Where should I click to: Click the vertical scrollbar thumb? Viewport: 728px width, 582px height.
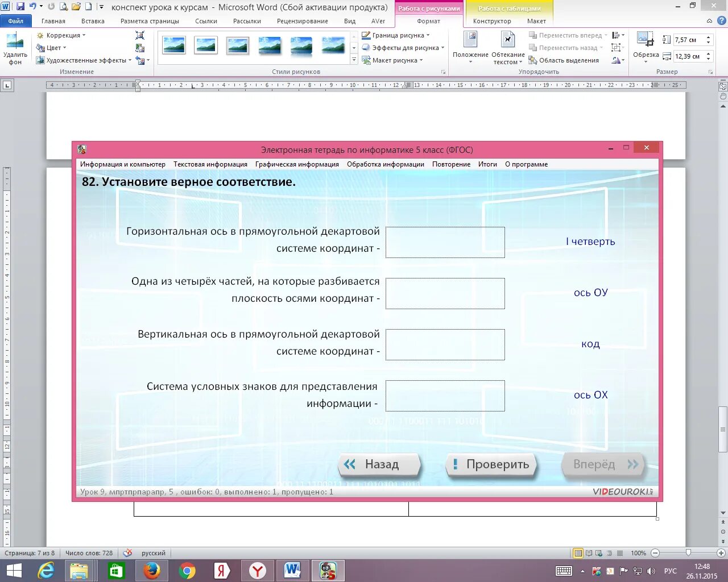point(723,428)
